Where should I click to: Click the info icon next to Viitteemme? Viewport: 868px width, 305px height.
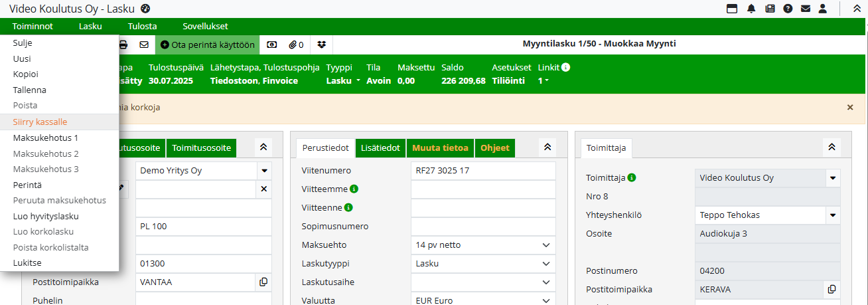[x=354, y=189]
